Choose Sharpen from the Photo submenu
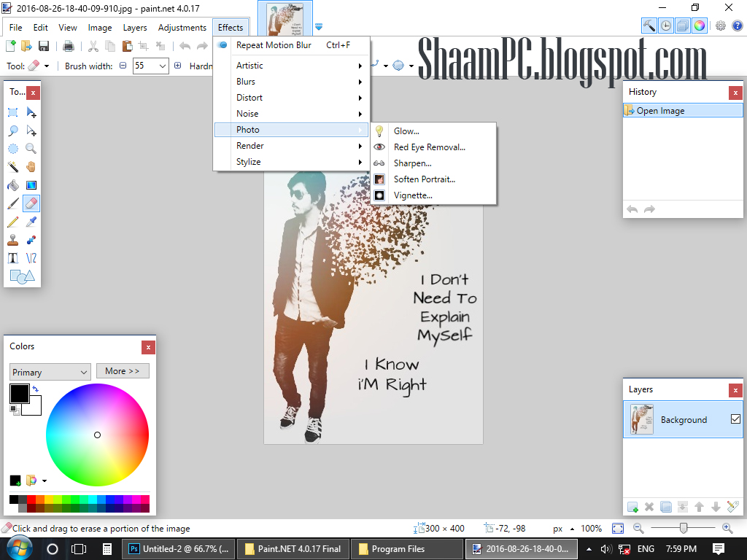The height and width of the screenshot is (560, 747). 412,163
